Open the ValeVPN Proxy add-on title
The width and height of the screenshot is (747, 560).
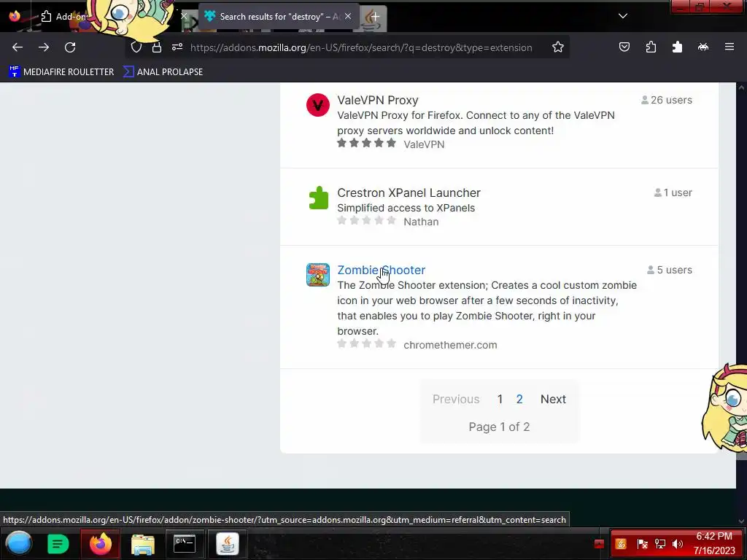(x=377, y=100)
